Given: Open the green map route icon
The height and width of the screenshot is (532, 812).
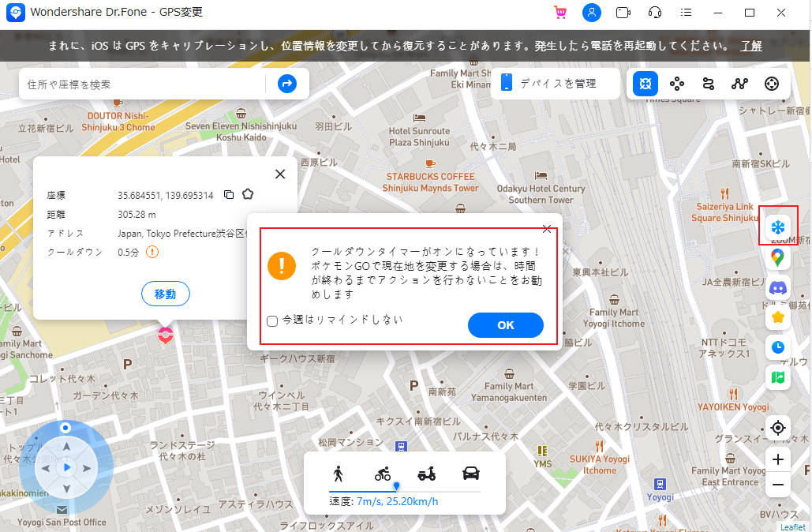Looking at the screenshot, I should tap(778, 377).
